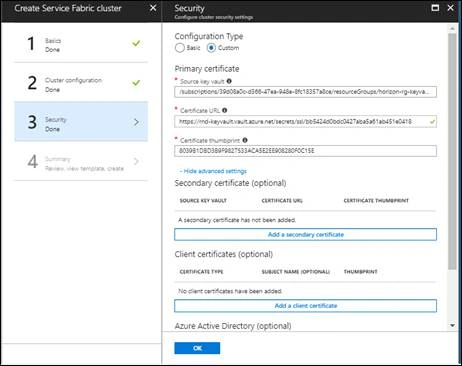
Task: Click Configuration Type heading
Action: click(x=209, y=36)
